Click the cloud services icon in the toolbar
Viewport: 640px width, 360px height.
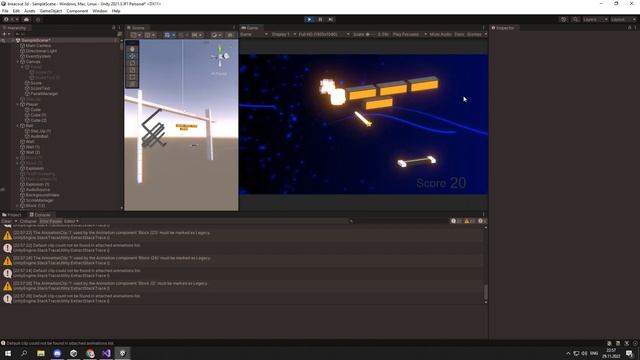(x=26, y=19)
